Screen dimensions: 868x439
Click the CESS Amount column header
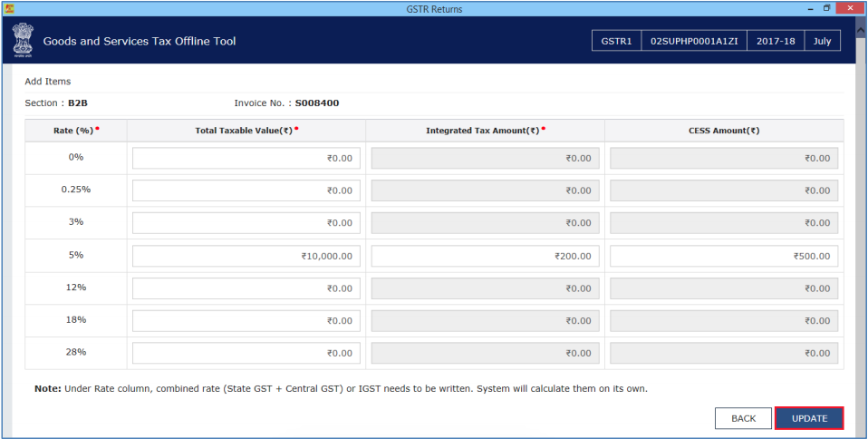tap(724, 131)
